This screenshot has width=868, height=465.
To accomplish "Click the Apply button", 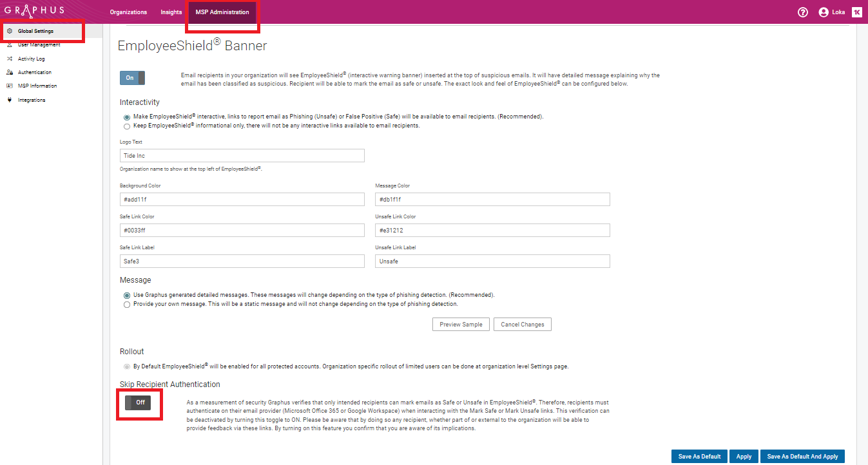I will (744, 457).
